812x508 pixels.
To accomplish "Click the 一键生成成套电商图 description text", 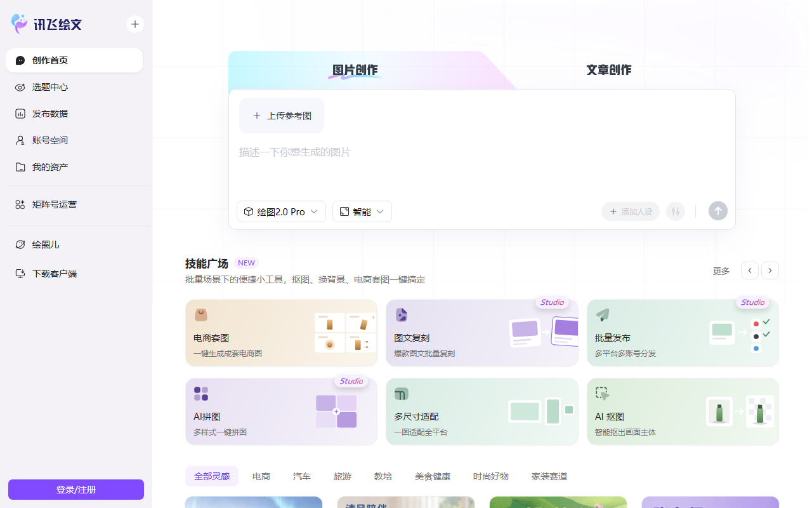I will point(228,354).
